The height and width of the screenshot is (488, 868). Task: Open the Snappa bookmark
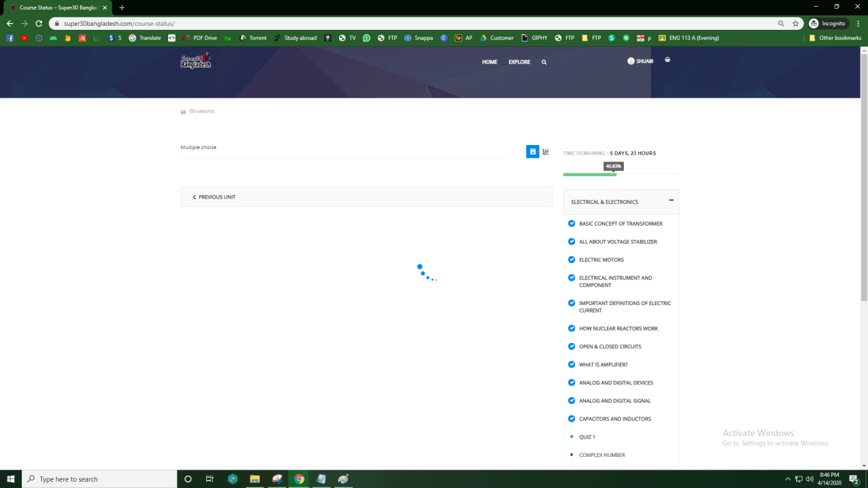(418, 38)
